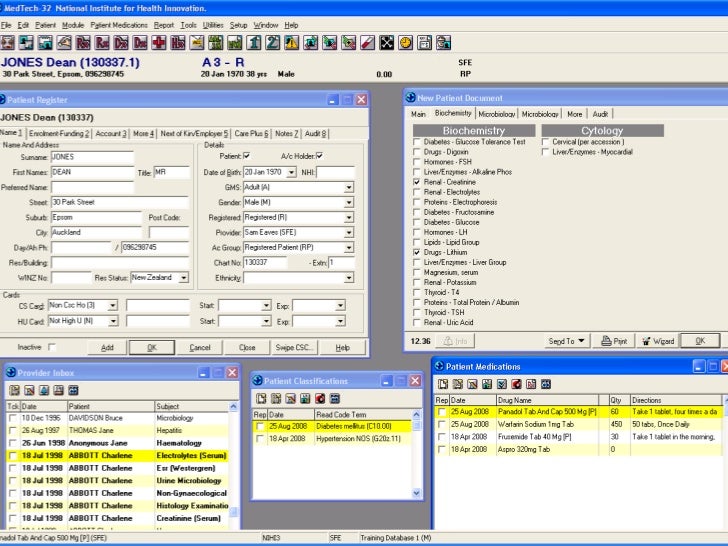
Task: Open the yellow warning triangle alerts icon
Action: coord(292,43)
